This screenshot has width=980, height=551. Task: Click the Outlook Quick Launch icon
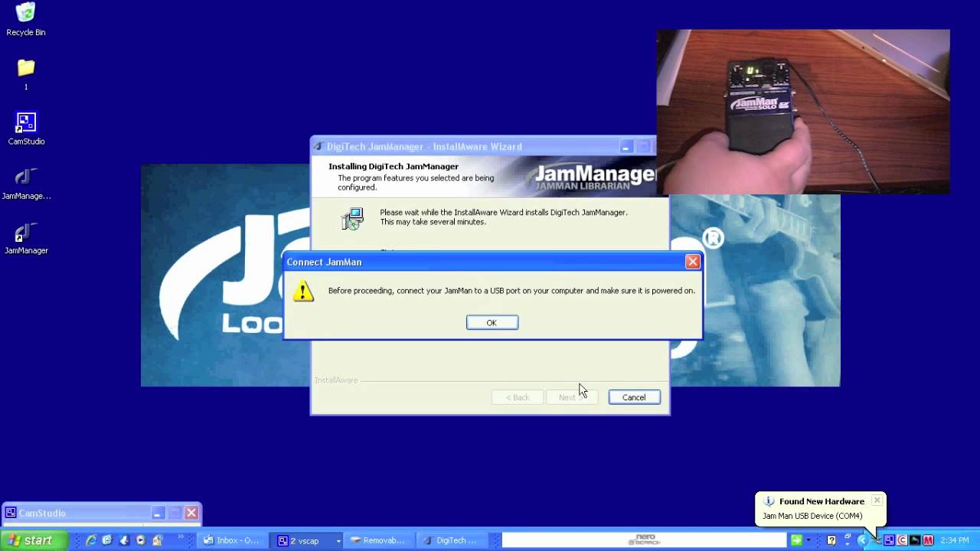pyautogui.click(x=157, y=540)
